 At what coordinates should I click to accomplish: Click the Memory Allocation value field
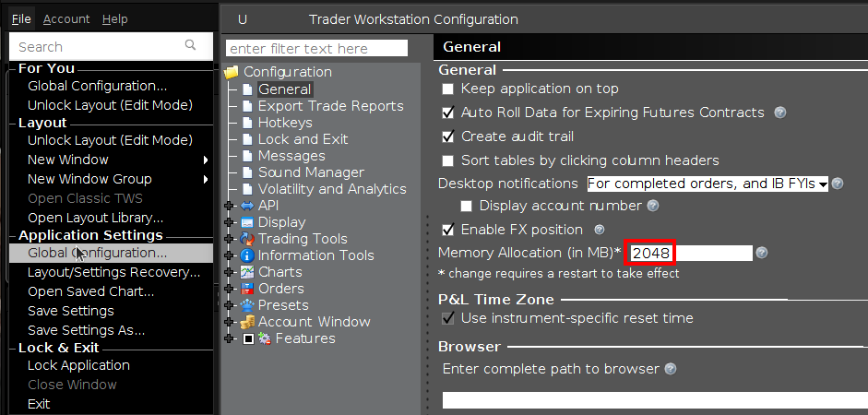tap(691, 254)
